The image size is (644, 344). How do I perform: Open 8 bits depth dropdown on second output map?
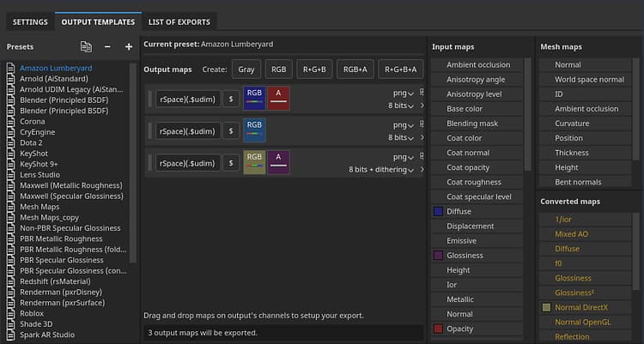[x=402, y=137]
